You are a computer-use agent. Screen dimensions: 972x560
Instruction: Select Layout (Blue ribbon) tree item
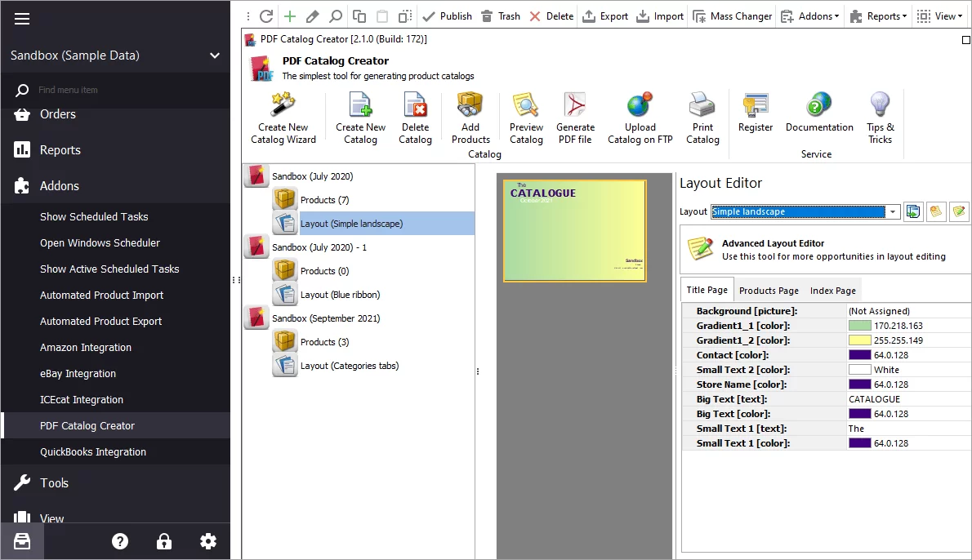coord(340,295)
